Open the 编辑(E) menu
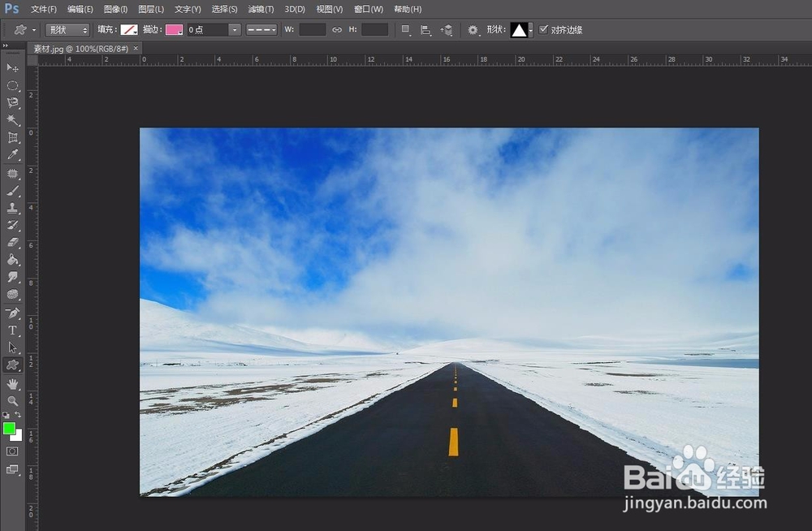Viewport: 812px width, 531px height. (80, 9)
